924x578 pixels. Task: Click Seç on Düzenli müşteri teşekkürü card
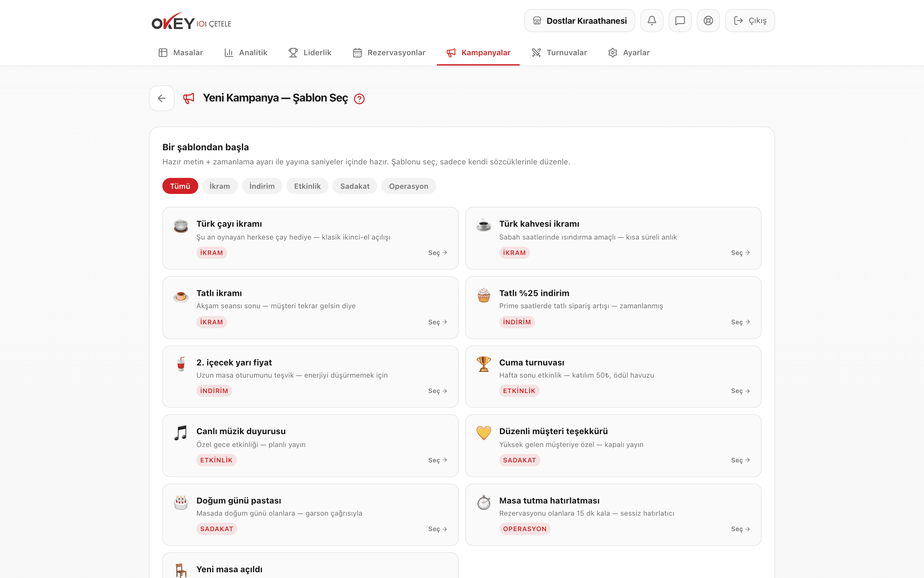740,460
